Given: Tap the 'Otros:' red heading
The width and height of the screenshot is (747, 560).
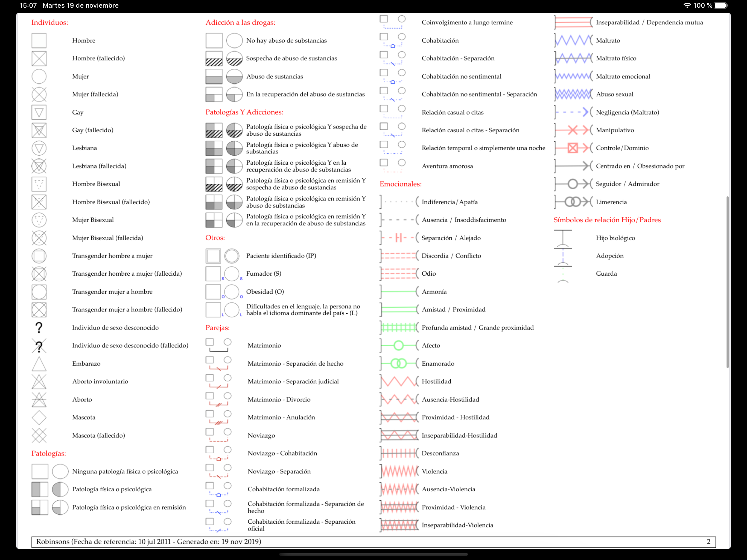Looking at the screenshot, I should (215, 238).
